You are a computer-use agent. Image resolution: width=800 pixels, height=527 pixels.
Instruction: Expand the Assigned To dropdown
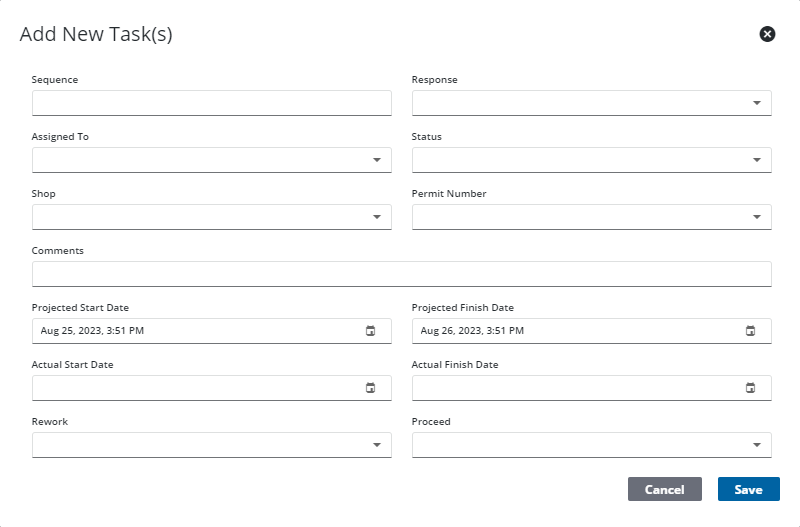coord(376,160)
